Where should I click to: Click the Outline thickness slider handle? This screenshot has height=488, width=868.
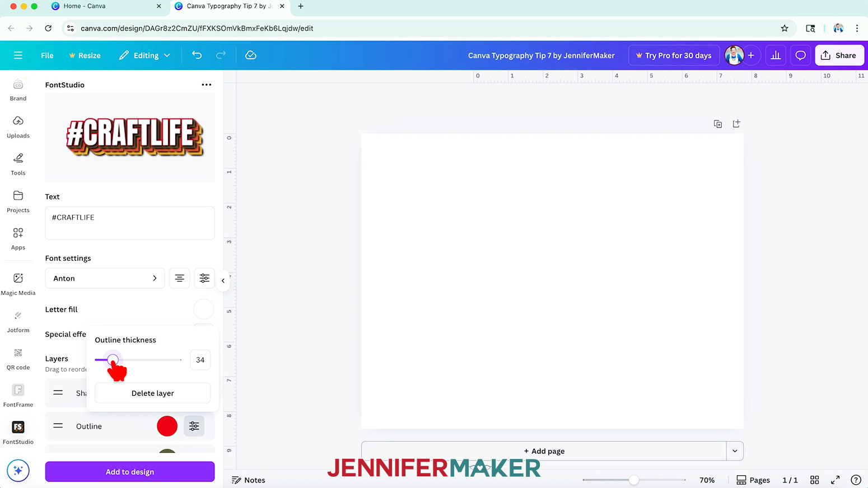point(113,360)
